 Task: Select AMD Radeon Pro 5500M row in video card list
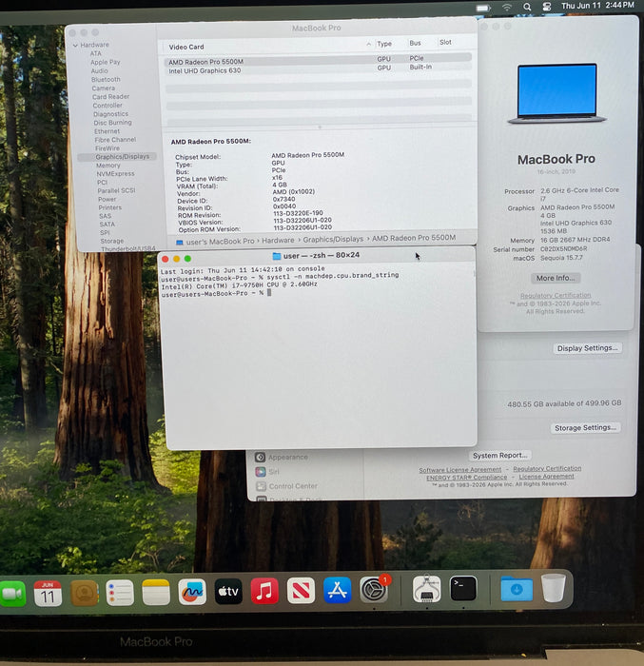(x=318, y=60)
